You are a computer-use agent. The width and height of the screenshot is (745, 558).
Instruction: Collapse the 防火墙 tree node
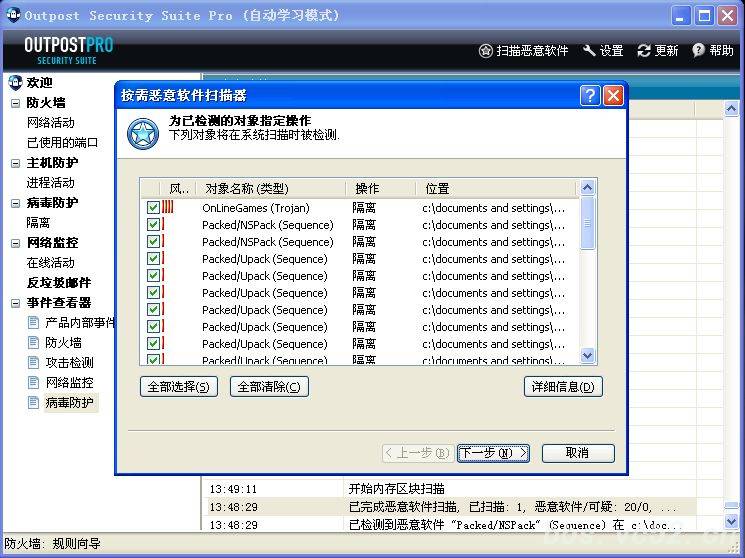click(x=15, y=103)
